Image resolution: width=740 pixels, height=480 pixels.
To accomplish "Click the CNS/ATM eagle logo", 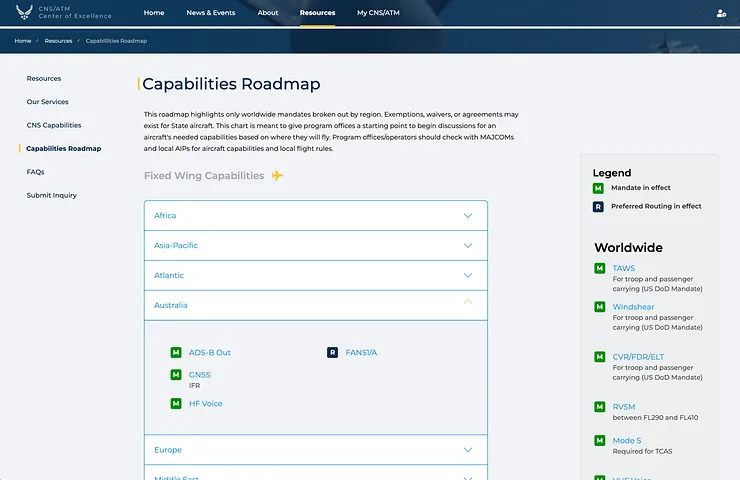I will pos(24,13).
